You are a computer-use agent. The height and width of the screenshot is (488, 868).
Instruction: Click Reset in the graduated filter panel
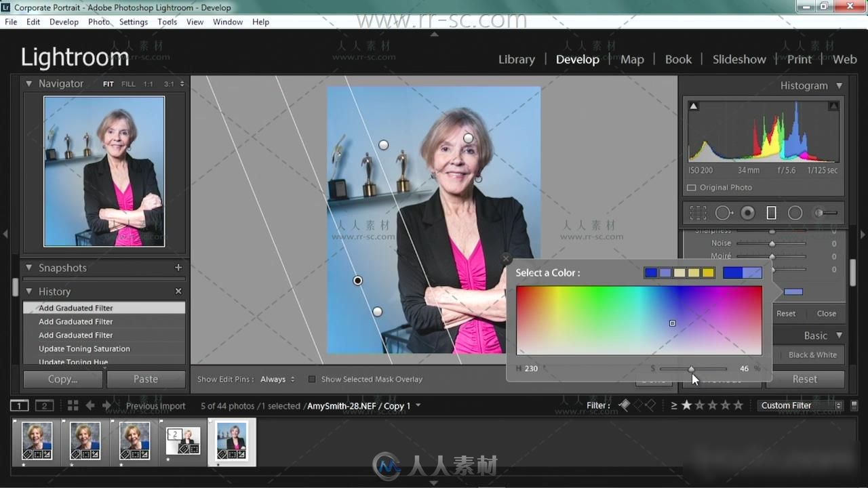click(786, 313)
